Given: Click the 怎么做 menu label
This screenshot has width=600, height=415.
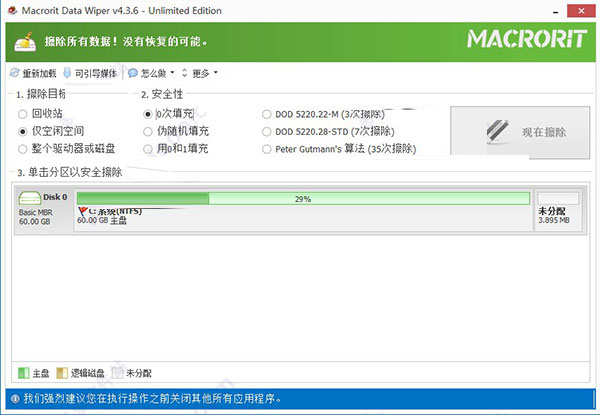Looking at the screenshot, I should 153,73.
